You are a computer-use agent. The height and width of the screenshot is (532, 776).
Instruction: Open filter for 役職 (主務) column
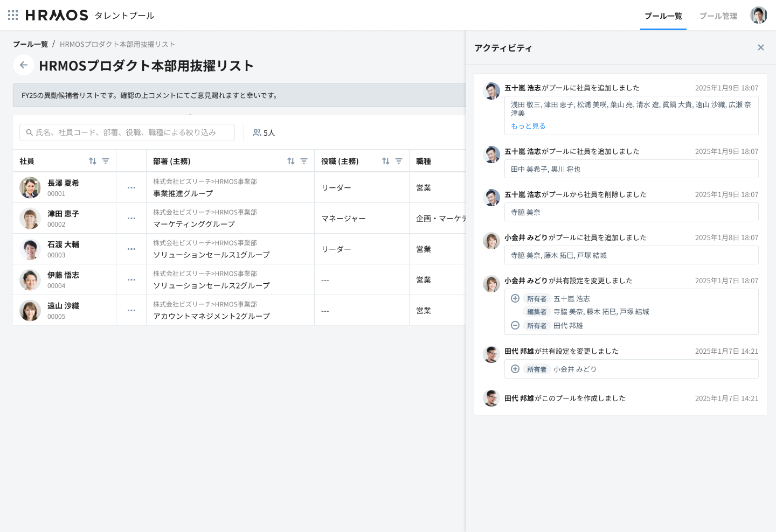(x=399, y=161)
